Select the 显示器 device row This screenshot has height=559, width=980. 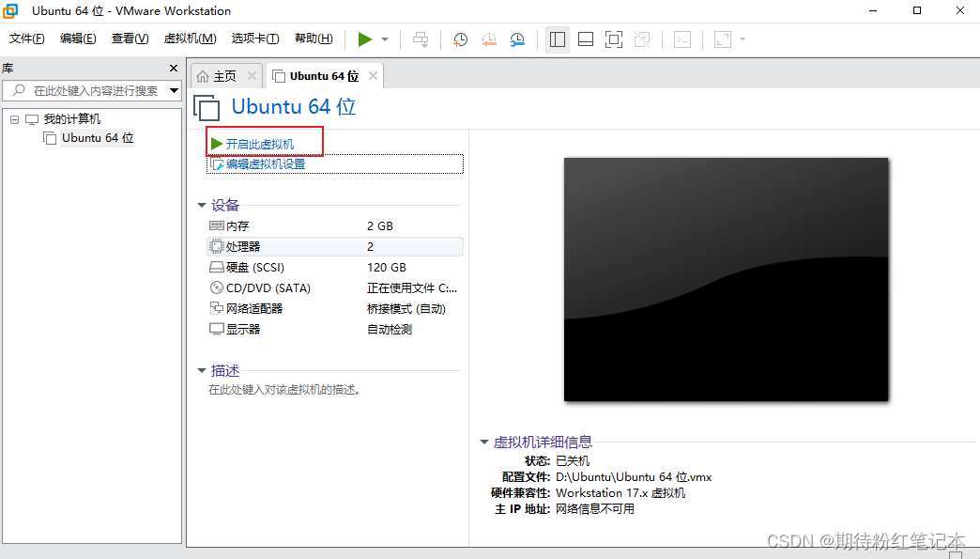tap(335, 329)
